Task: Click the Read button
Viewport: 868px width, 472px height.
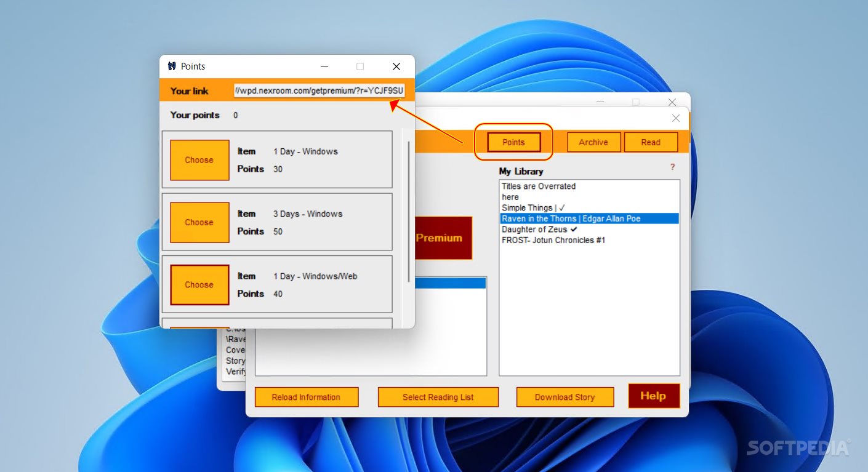Action: point(651,142)
